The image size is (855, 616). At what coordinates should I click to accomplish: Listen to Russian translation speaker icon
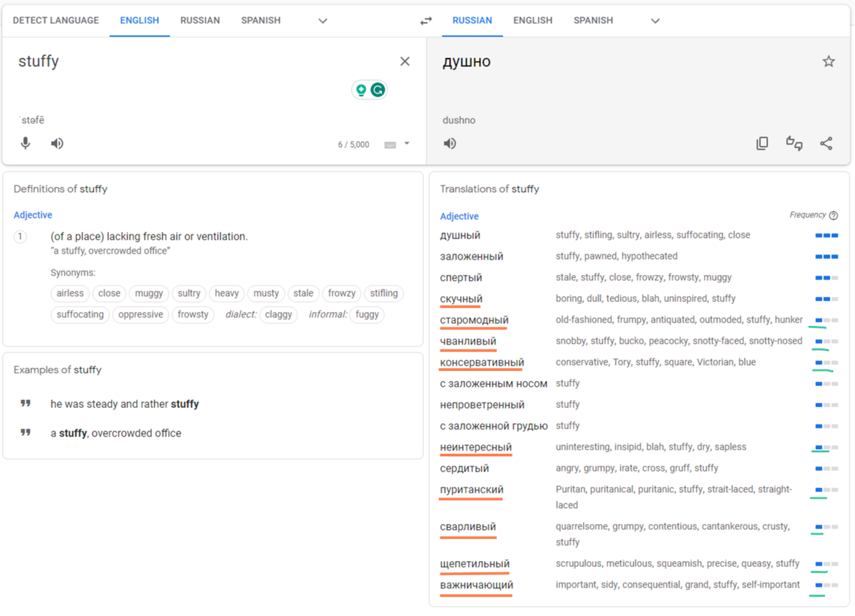point(450,143)
